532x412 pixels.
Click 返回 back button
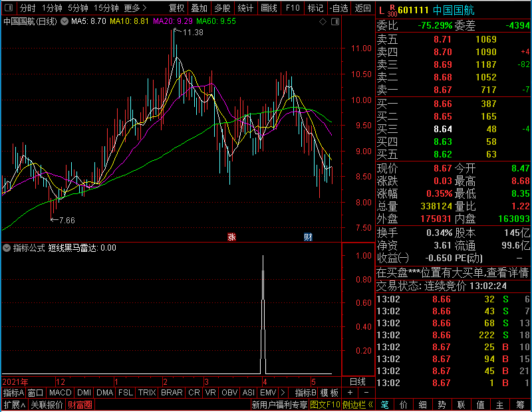[x=362, y=8]
